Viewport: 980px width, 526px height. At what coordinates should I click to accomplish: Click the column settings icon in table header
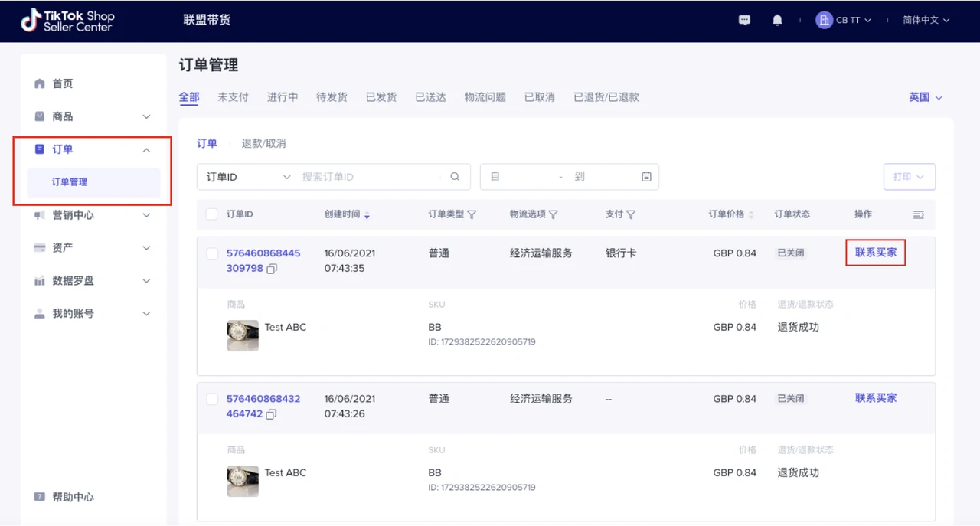coord(919,214)
